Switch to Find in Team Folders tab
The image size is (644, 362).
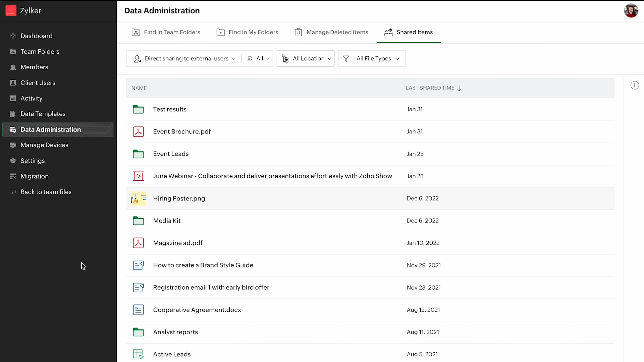tap(166, 32)
